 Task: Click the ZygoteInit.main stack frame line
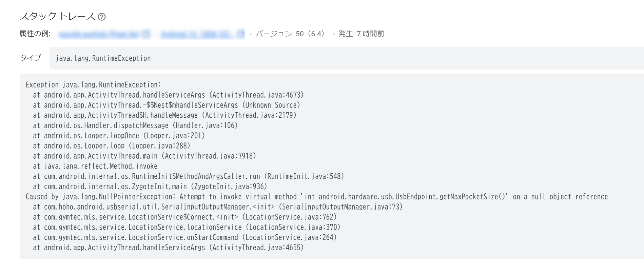[150, 187]
